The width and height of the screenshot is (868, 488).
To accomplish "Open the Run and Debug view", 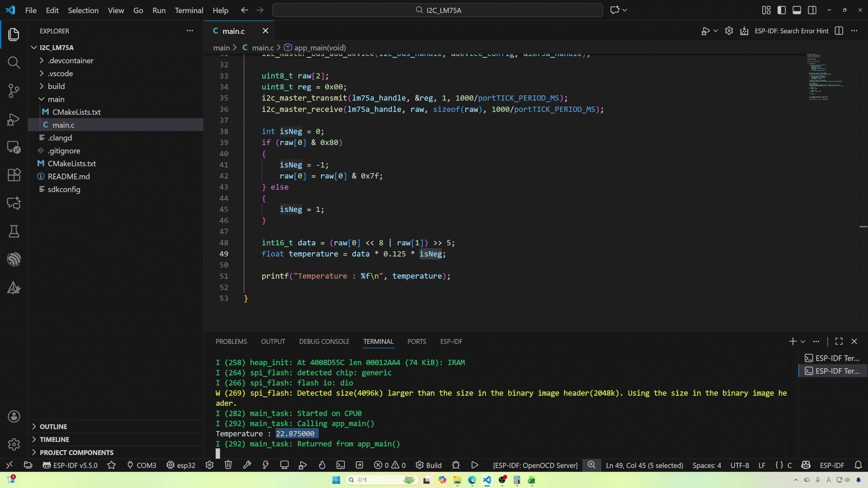I will [14, 120].
